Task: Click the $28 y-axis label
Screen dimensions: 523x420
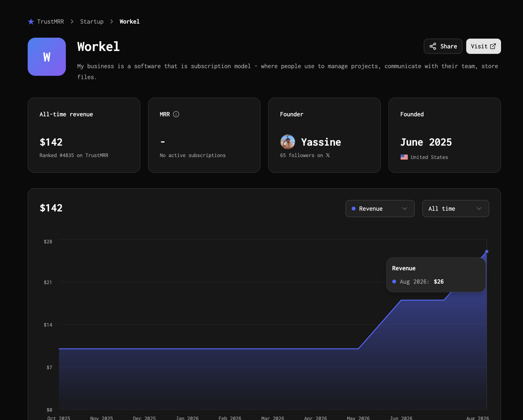Action: (48, 242)
